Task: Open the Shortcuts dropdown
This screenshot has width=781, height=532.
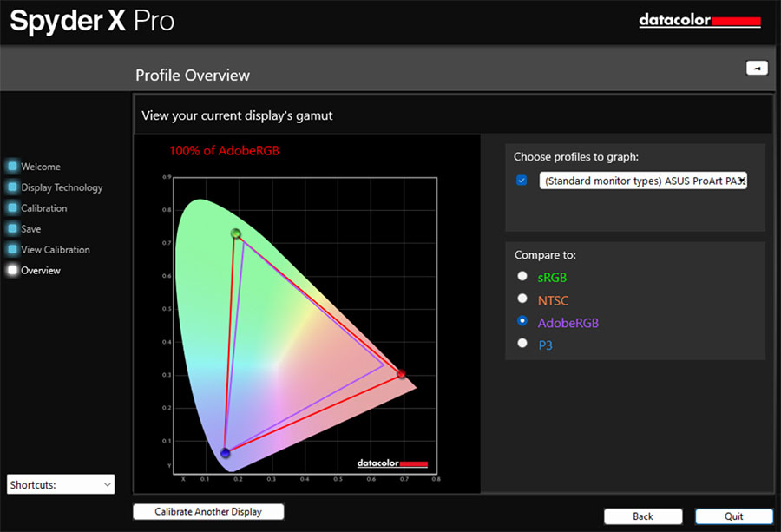Action: click(60, 484)
